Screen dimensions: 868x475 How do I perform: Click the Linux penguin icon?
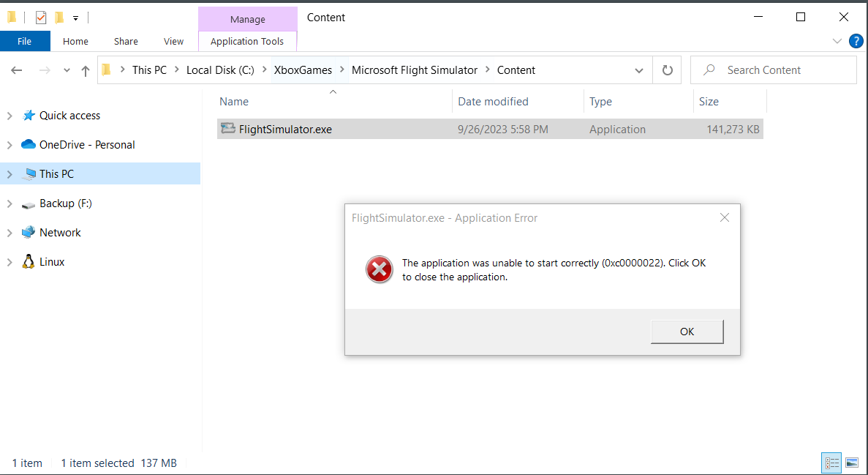29,261
